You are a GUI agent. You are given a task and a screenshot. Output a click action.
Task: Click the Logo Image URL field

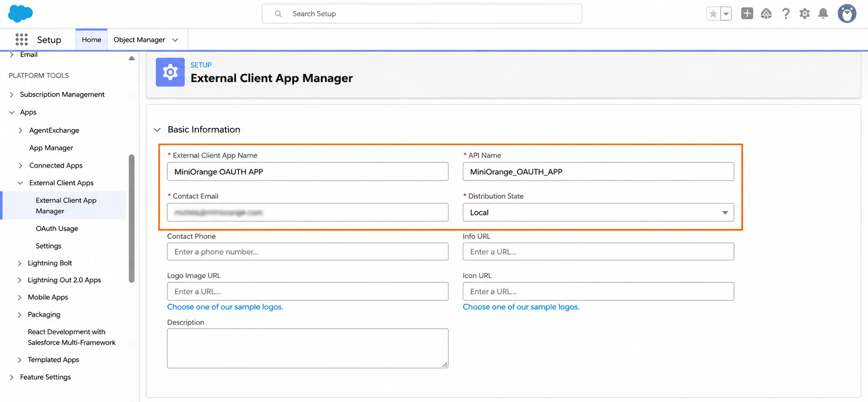pyautogui.click(x=308, y=291)
